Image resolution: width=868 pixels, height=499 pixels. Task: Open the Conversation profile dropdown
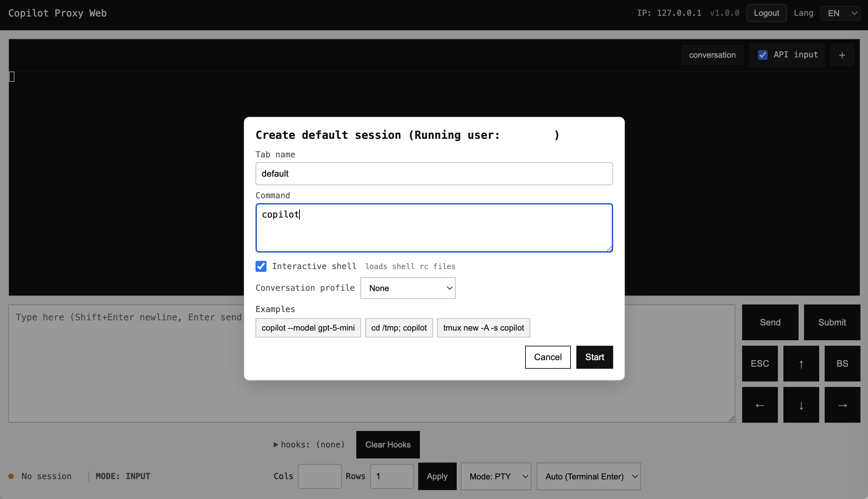[407, 288]
